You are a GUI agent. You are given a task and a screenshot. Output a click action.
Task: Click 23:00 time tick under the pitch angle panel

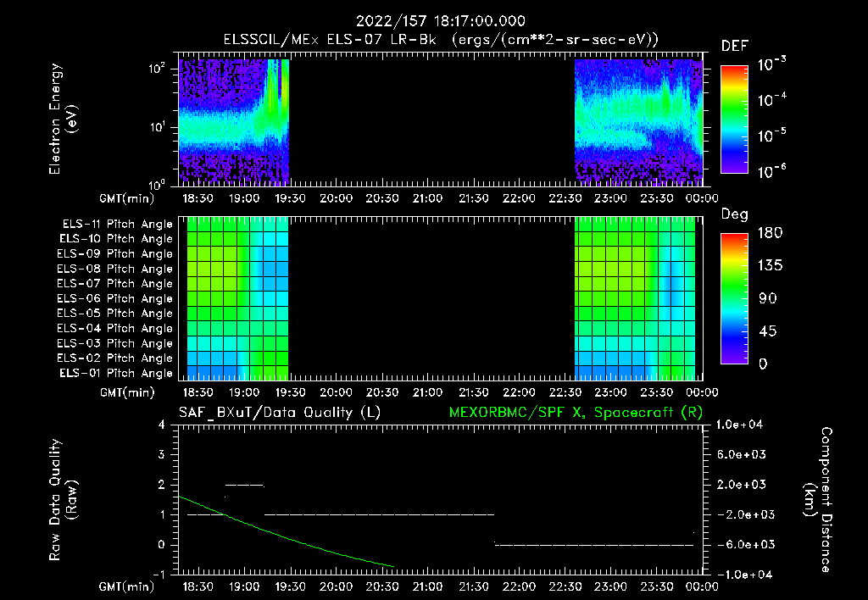coord(610,392)
